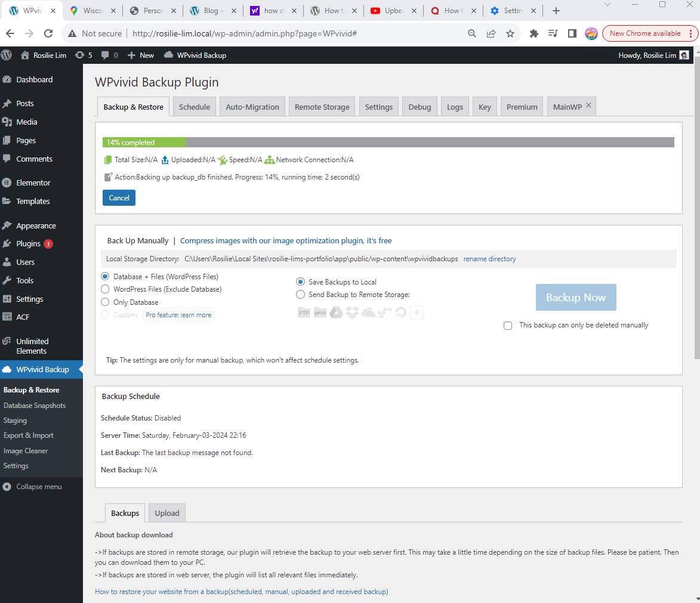Open the Logs tab
The image size is (700, 603).
455,107
